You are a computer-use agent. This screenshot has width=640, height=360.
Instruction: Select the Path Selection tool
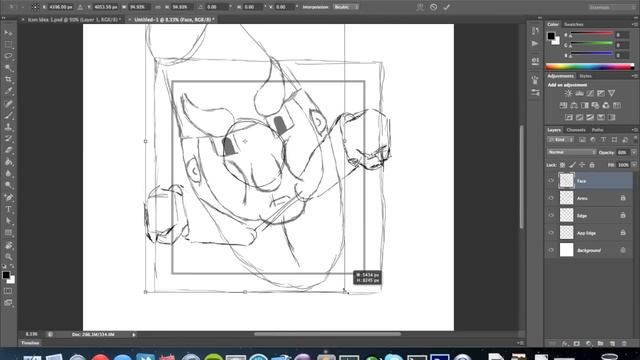[x=8, y=221]
